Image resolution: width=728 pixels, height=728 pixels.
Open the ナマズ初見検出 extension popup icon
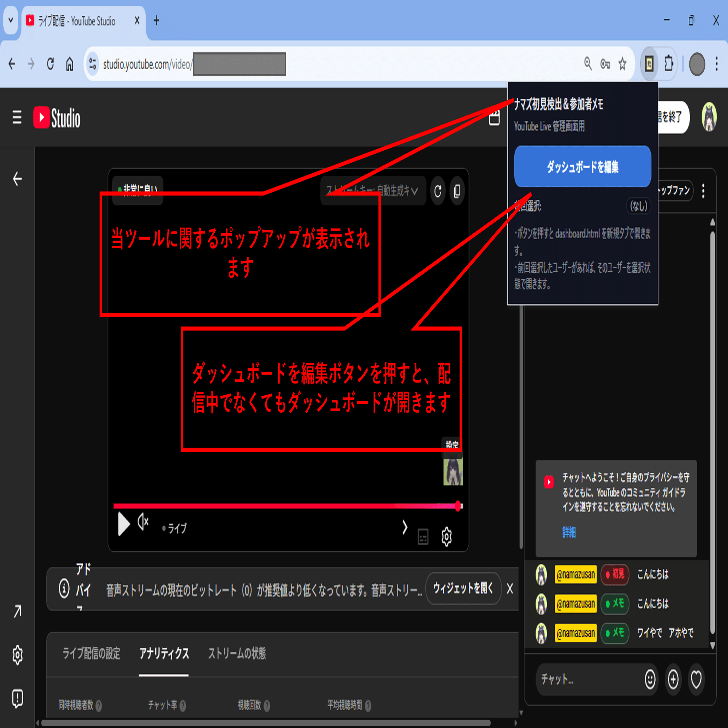tap(649, 64)
